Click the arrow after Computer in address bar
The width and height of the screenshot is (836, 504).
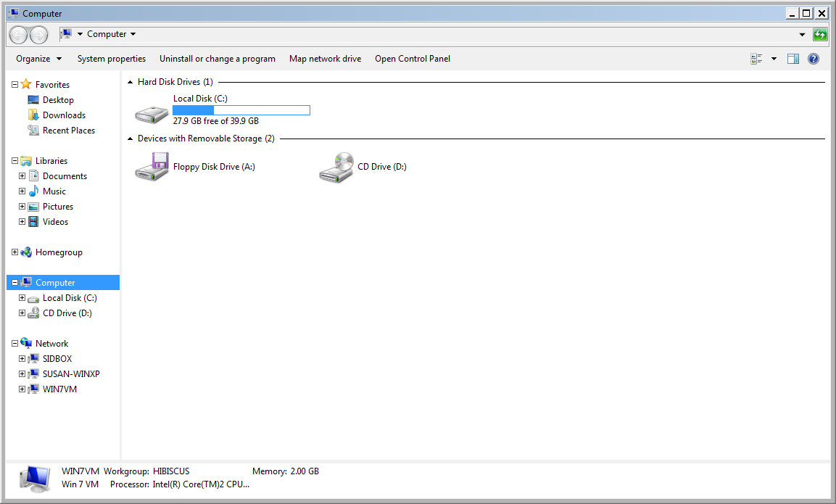(x=133, y=34)
